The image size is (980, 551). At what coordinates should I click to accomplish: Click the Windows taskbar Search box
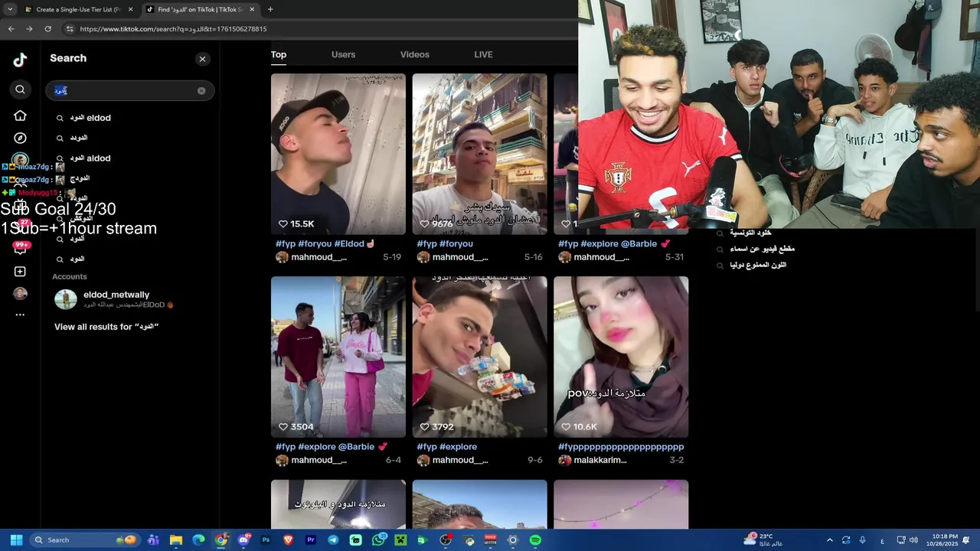(x=84, y=540)
